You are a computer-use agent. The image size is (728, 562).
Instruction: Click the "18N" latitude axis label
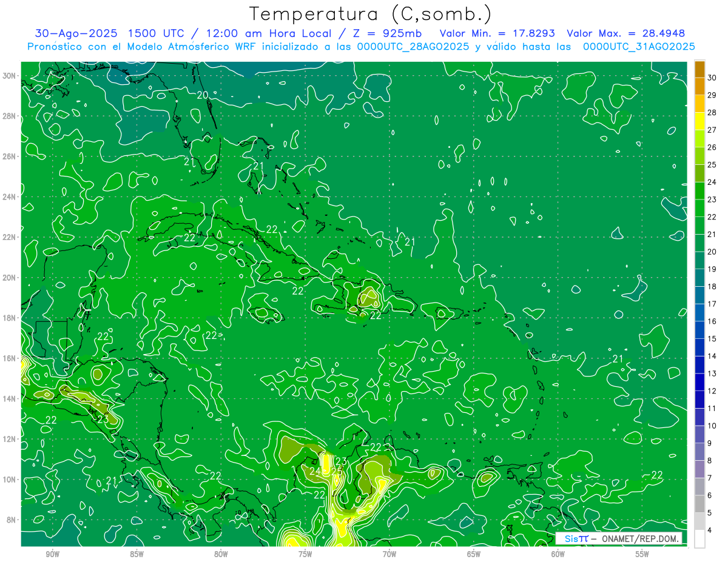coord(10,318)
